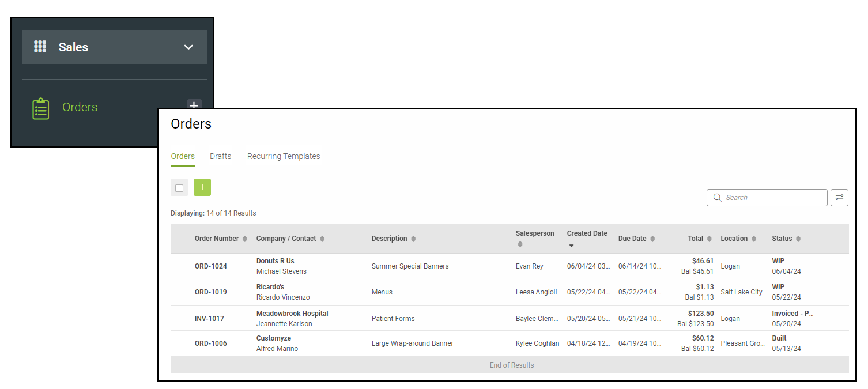Click the $46.61 total amount

[703, 261]
